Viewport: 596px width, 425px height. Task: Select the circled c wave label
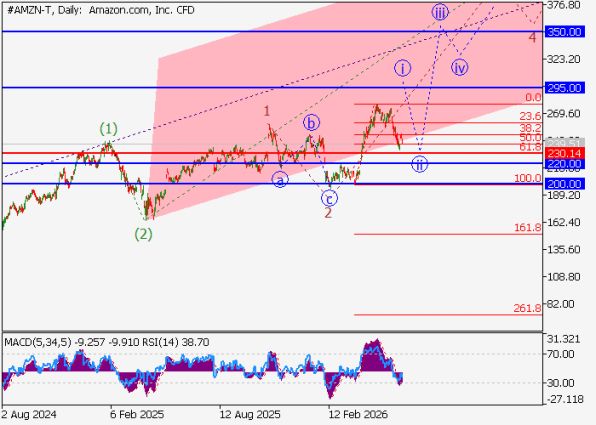[x=329, y=198]
